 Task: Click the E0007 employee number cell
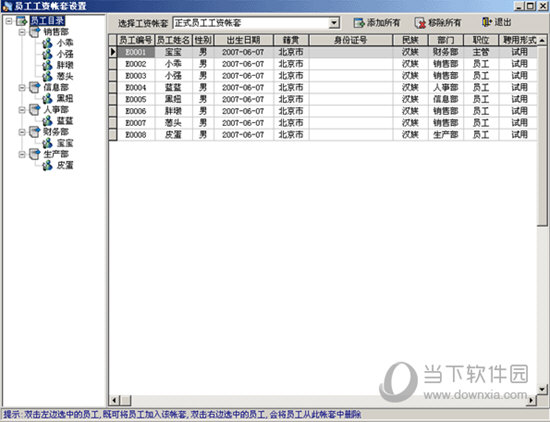pyautogui.click(x=136, y=123)
